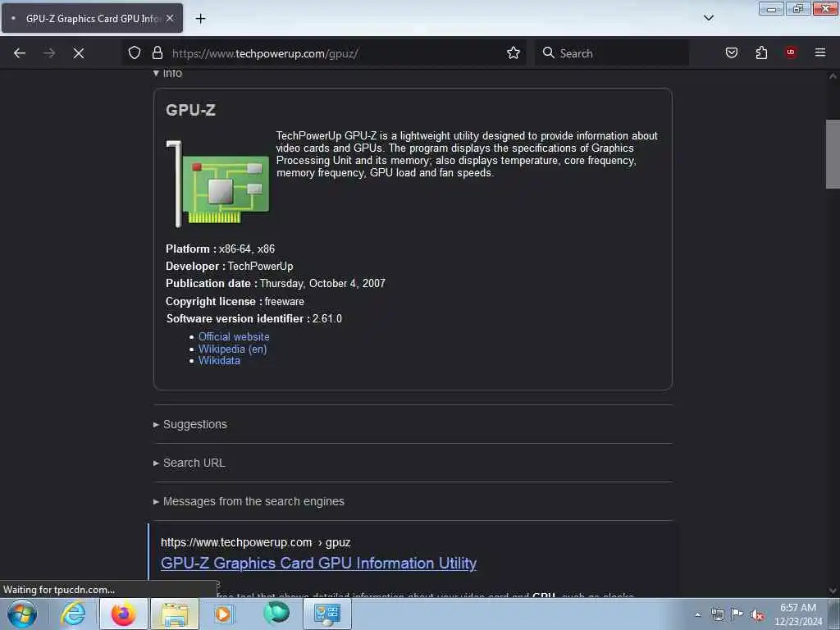Select the GPU-Z Graphics Card tab
840x630 pixels.
click(x=92, y=18)
